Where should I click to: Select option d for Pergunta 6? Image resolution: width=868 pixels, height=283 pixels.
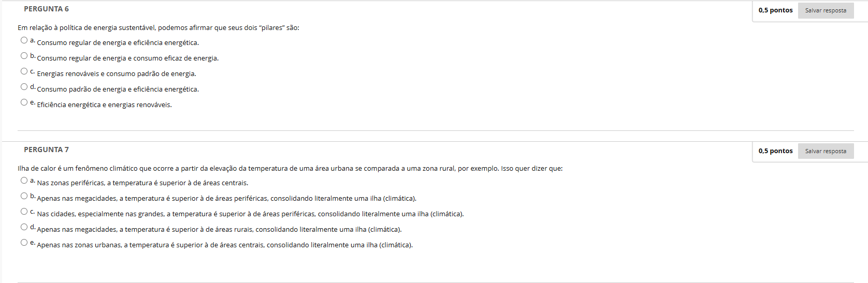coord(24,87)
